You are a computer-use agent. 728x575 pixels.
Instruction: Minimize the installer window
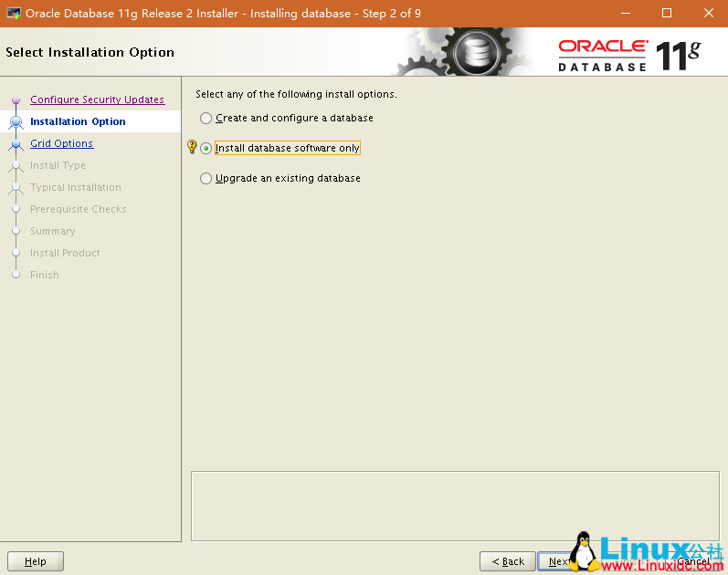pos(626,13)
